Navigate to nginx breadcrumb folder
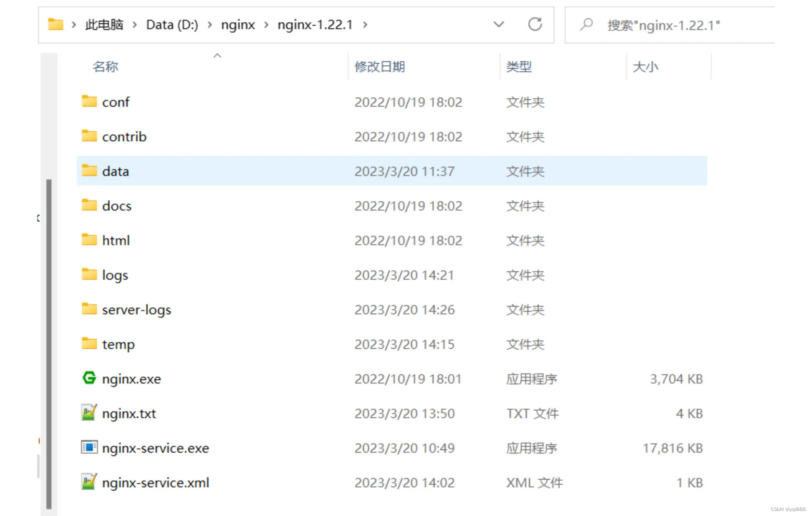Image resolution: width=812 pixels, height=516 pixels. pos(238,25)
